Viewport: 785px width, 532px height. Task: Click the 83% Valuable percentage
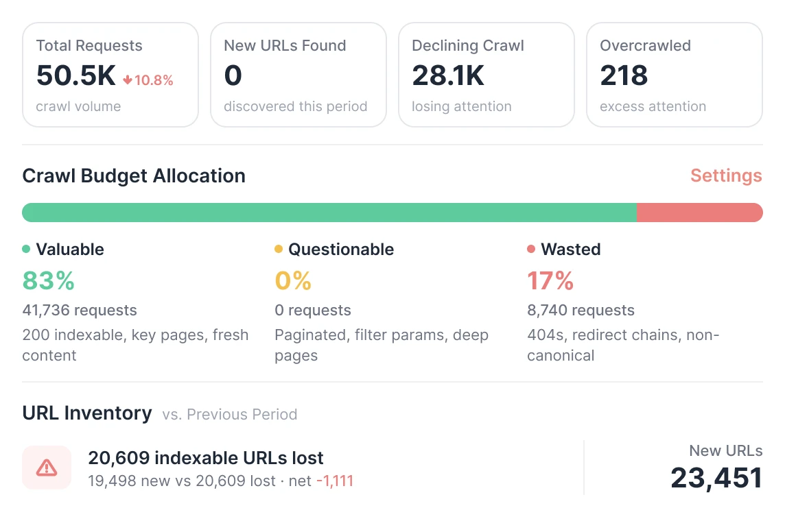point(49,280)
